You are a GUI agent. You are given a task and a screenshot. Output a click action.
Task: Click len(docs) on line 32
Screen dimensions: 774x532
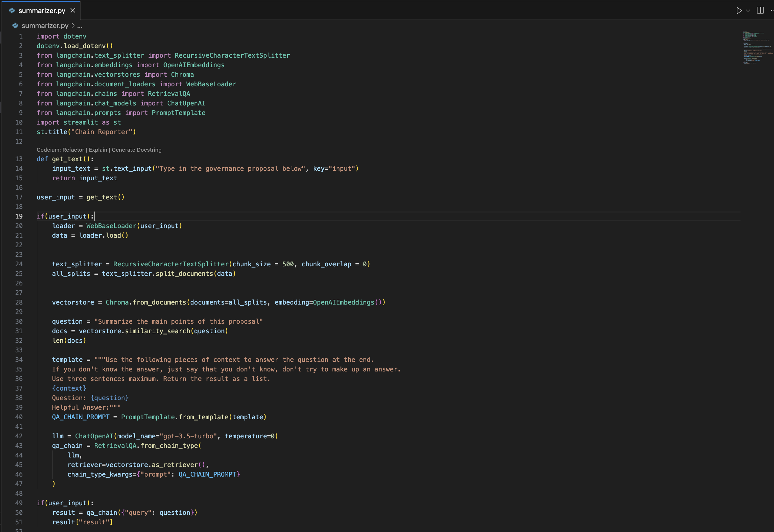tap(69, 341)
